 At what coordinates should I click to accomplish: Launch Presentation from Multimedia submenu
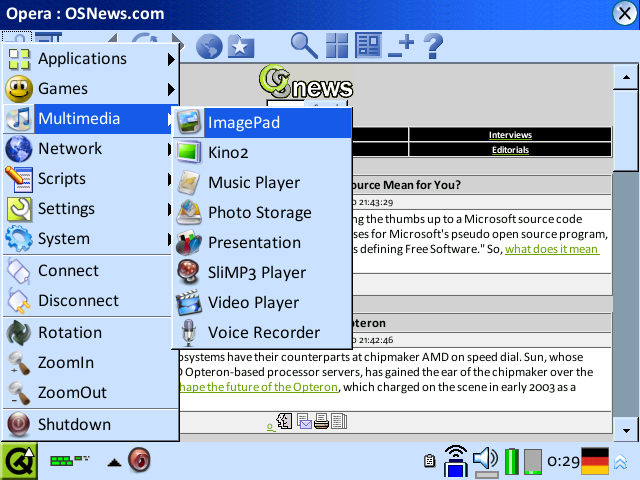click(262, 243)
